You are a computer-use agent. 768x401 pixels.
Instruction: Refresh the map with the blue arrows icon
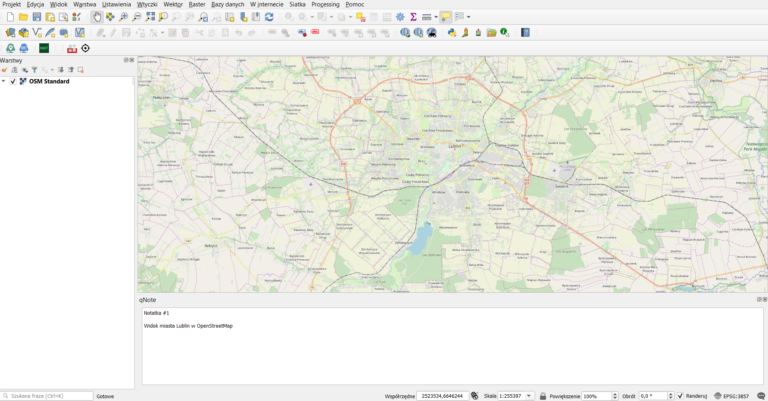coord(269,17)
